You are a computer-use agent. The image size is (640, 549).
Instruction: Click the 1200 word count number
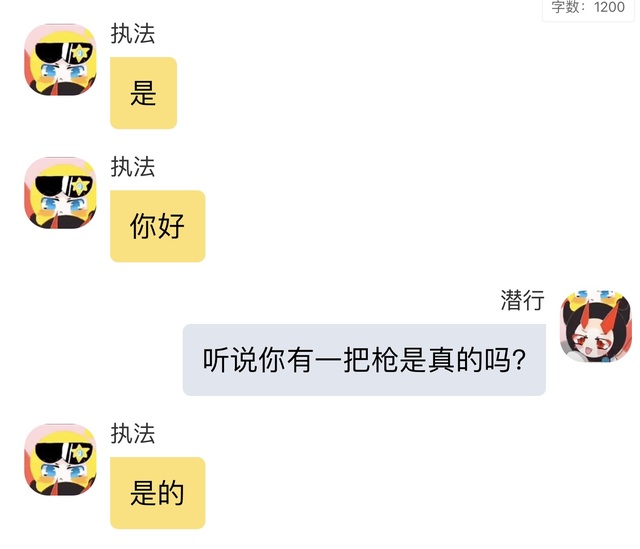pos(609,7)
